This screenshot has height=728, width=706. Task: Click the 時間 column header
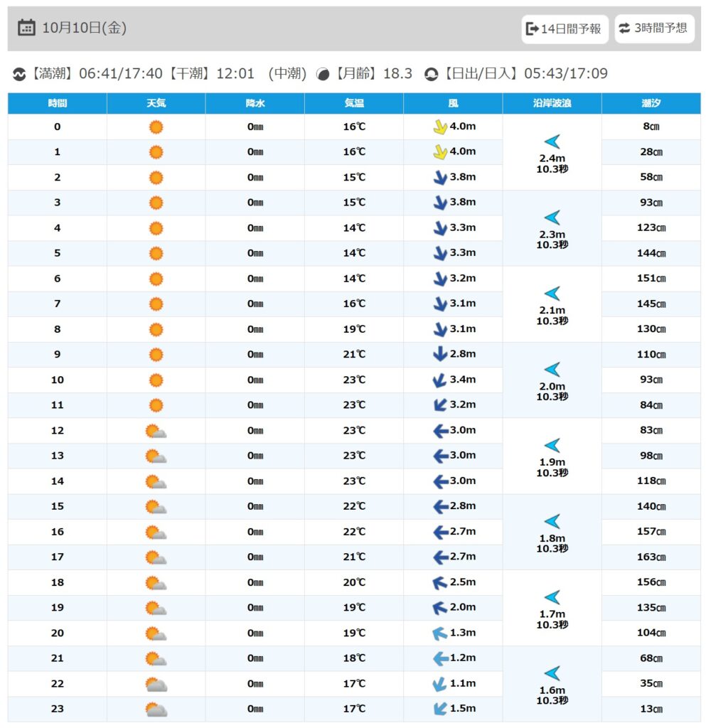58,104
